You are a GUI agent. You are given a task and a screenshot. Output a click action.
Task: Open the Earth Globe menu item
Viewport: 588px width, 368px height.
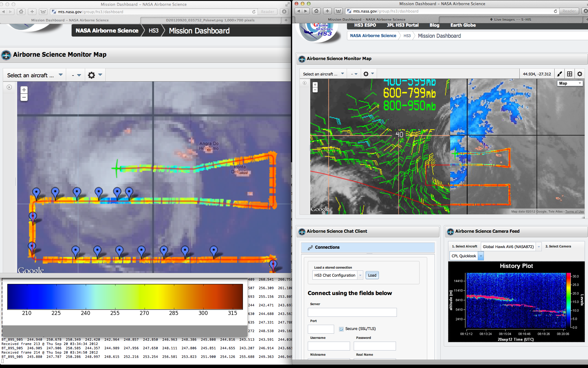point(463,25)
